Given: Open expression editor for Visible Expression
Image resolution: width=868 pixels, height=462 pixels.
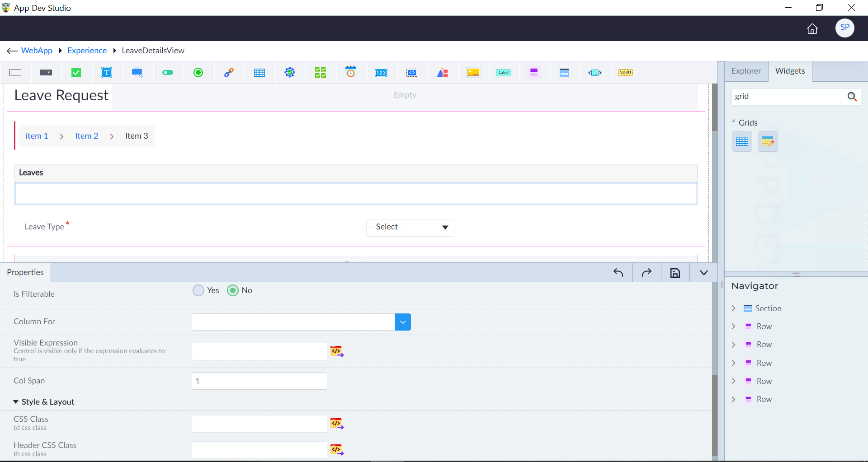Looking at the screenshot, I should coord(337,351).
